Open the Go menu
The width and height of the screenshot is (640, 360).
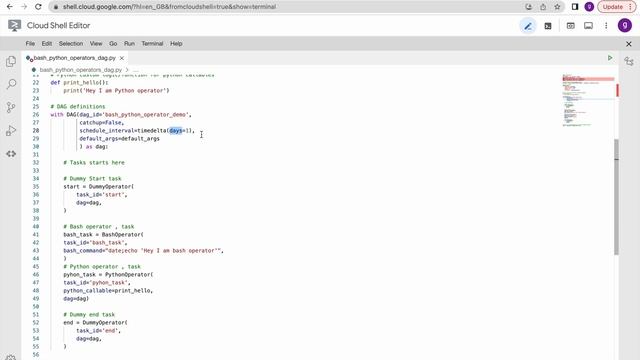[113, 43]
